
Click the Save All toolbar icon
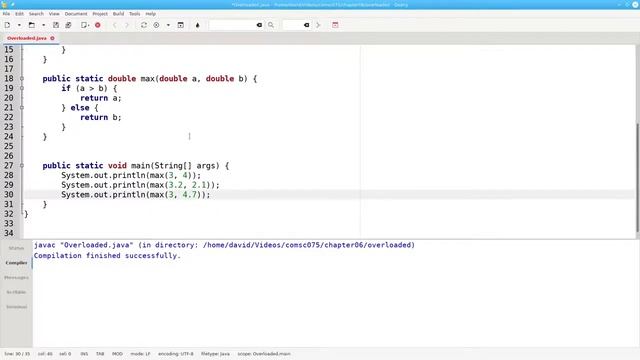(x=68, y=25)
